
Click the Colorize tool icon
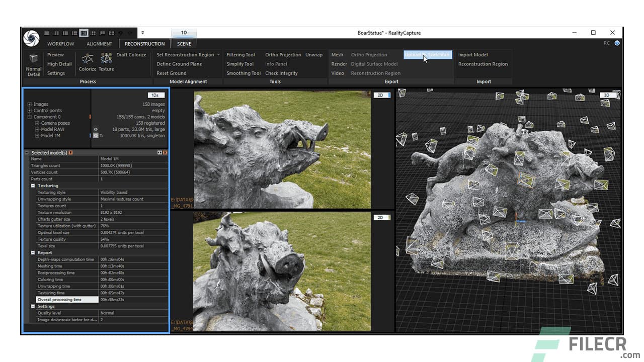coord(88,59)
